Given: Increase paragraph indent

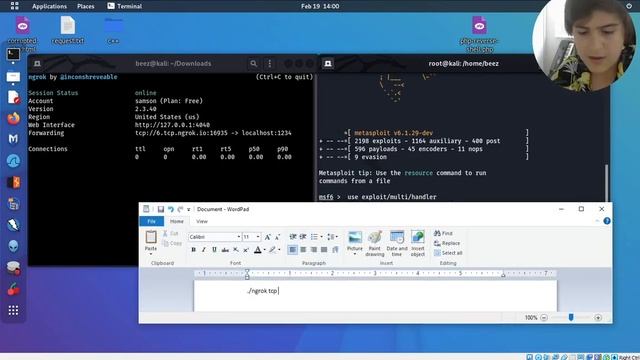Looking at the screenshot, I should tap(303, 237).
